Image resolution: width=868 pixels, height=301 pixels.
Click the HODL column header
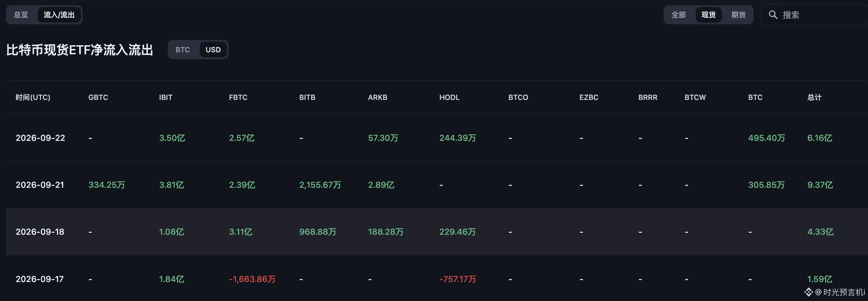click(449, 98)
